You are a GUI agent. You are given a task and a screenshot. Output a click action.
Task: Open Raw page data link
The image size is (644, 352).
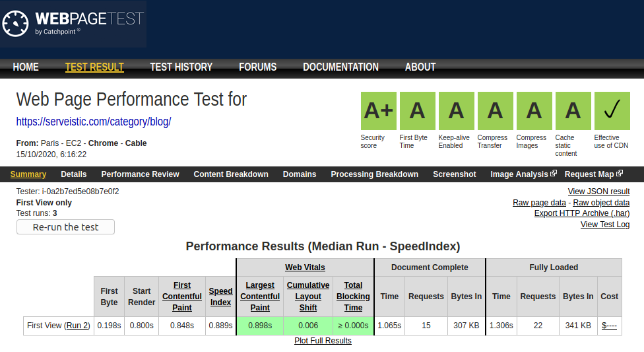pos(539,203)
